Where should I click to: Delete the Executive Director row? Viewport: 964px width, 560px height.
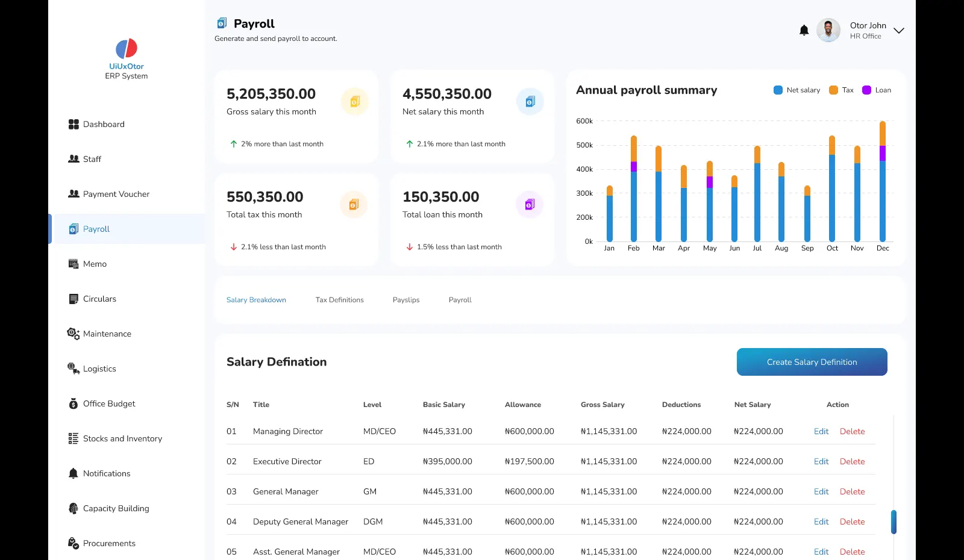pyautogui.click(x=852, y=461)
